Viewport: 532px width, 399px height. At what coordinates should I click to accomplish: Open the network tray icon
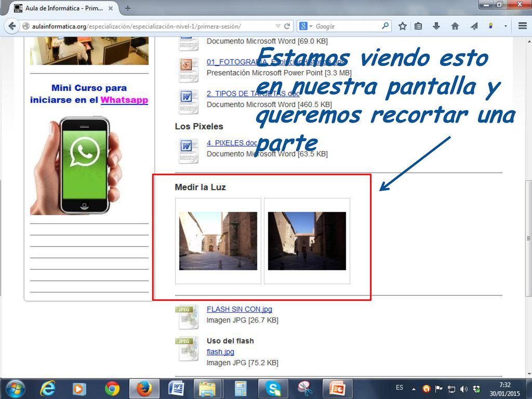(x=451, y=389)
